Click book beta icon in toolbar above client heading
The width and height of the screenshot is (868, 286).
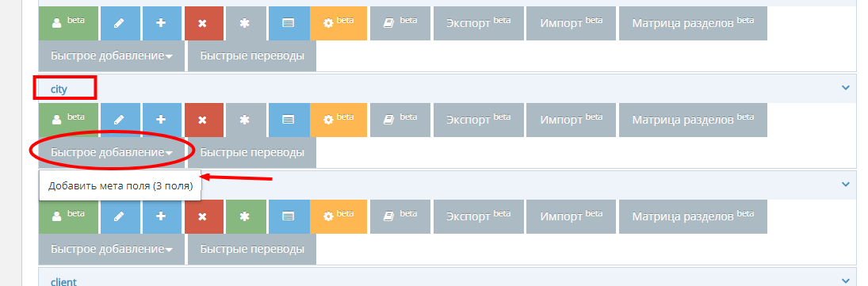(400, 217)
